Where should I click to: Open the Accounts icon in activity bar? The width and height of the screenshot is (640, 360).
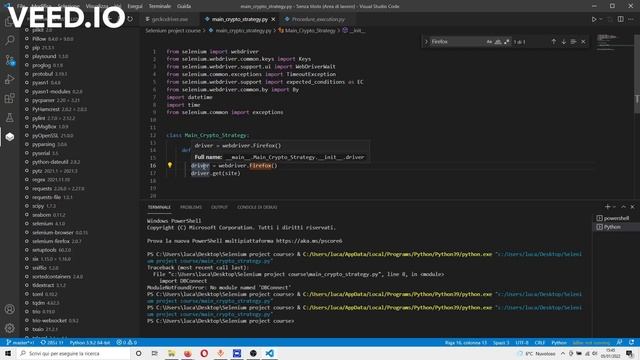9,309
